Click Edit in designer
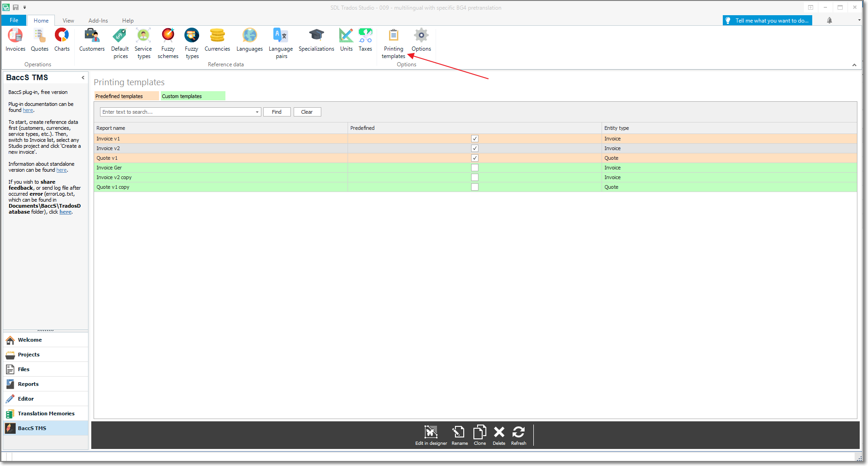Viewport: 868px width, 466px height. pos(431,436)
